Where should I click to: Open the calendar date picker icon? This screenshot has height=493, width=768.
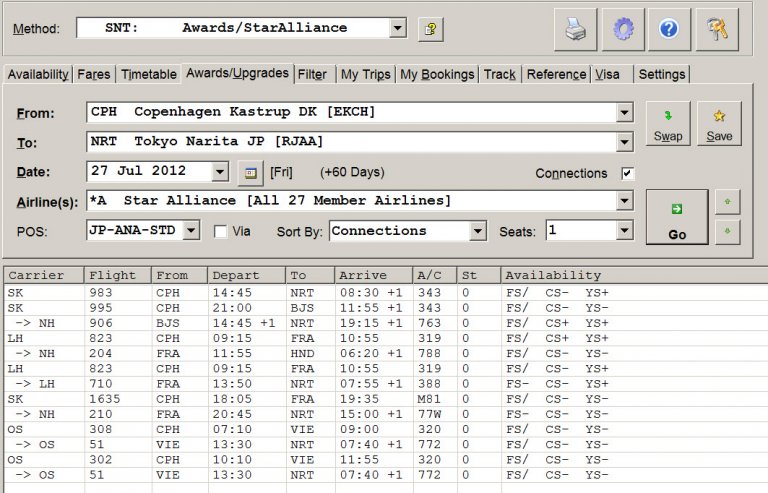(x=250, y=172)
